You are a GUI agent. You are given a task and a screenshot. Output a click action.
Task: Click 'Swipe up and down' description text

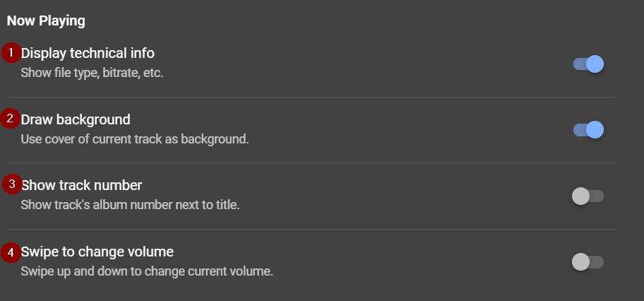pos(146,271)
